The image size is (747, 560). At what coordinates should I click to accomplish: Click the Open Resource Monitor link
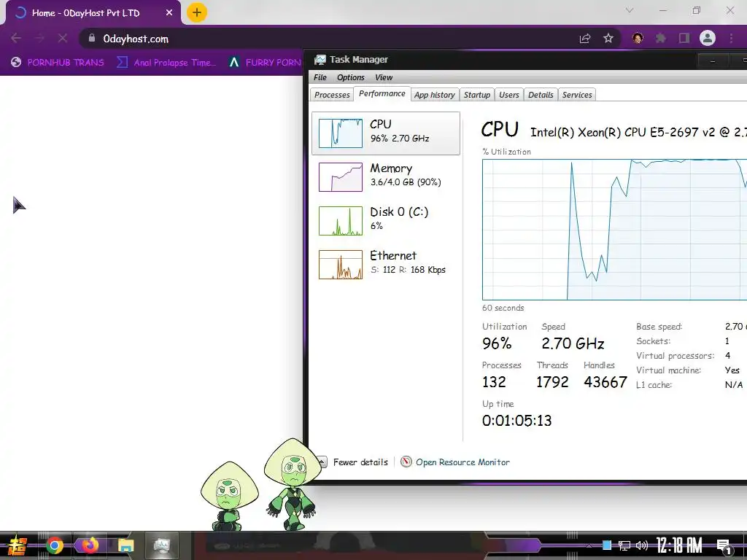[x=462, y=462]
